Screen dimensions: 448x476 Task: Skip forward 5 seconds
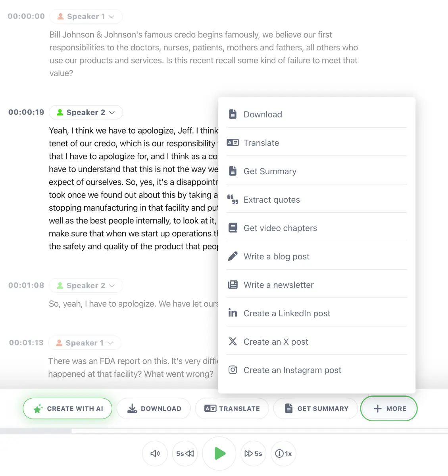coord(253,453)
